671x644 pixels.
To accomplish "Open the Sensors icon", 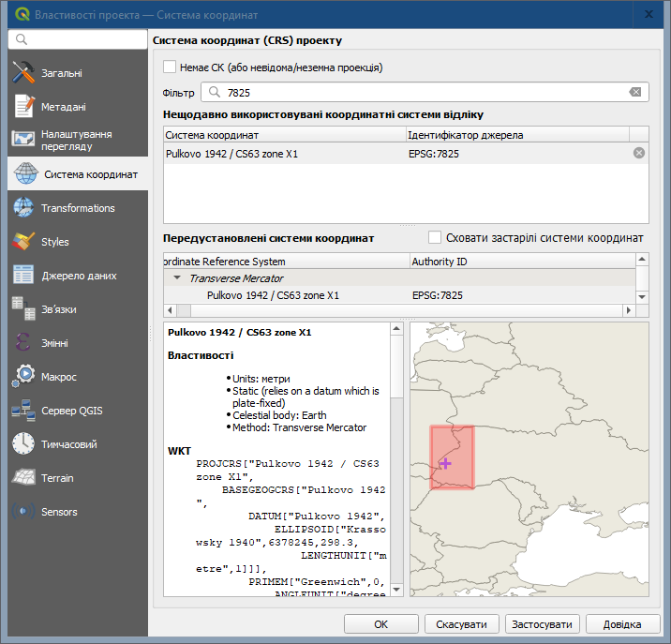I will [23, 512].
